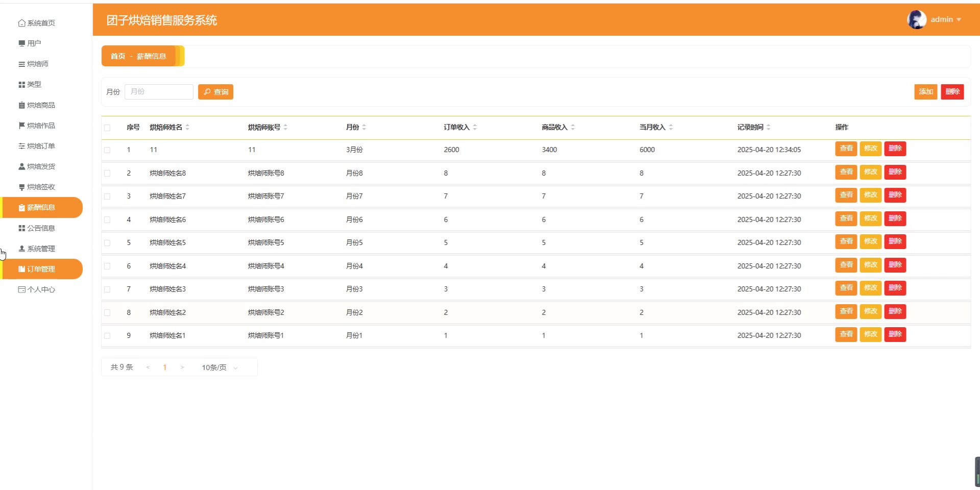Edit the 烘焙师姓名3 record
The width and height of the screenshot is (980, 490).
tap(871, 288)
